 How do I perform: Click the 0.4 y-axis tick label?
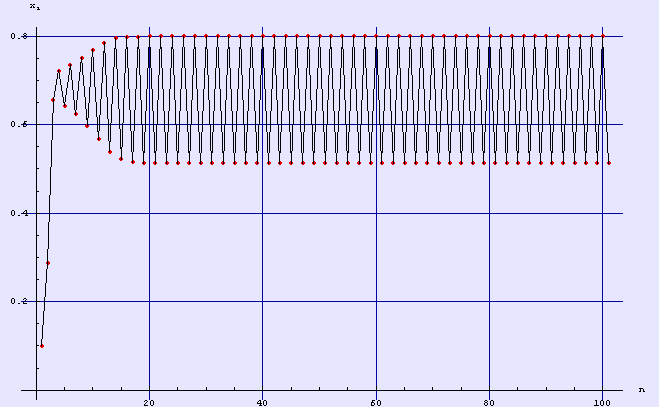(x=19, y=213)
